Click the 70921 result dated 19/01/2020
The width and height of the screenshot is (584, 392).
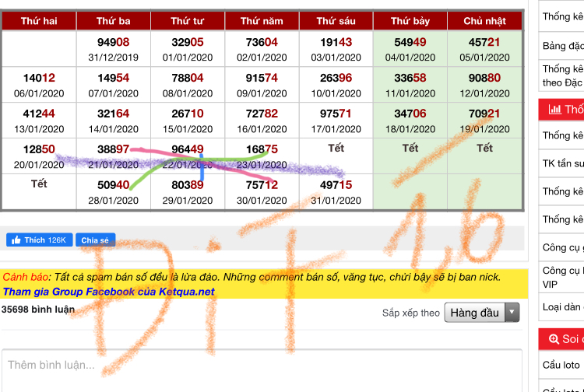pyautogui.click(x=484, y=114)
